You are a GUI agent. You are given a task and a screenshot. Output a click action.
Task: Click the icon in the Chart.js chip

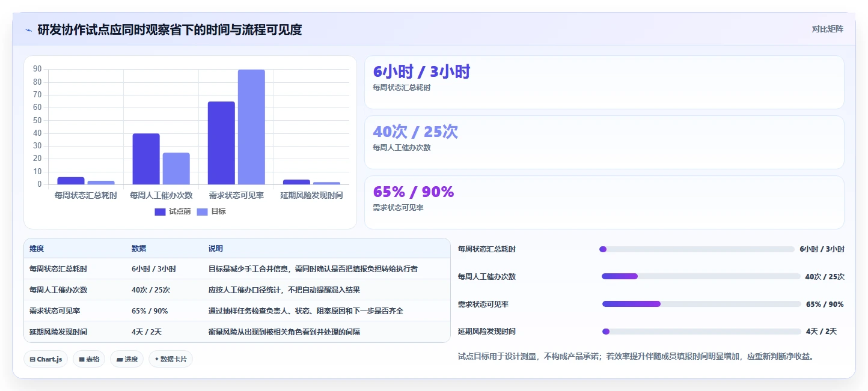pos(32,359)
